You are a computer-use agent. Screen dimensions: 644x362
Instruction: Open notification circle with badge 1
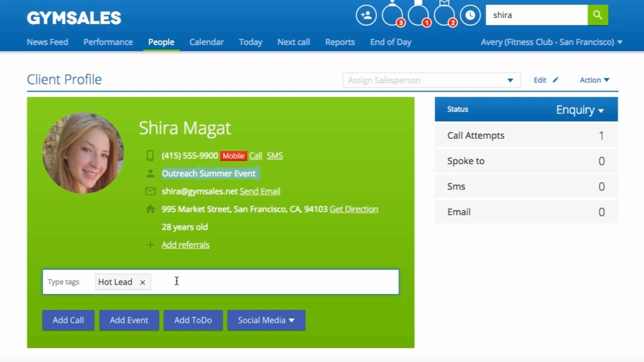point(418,15)
